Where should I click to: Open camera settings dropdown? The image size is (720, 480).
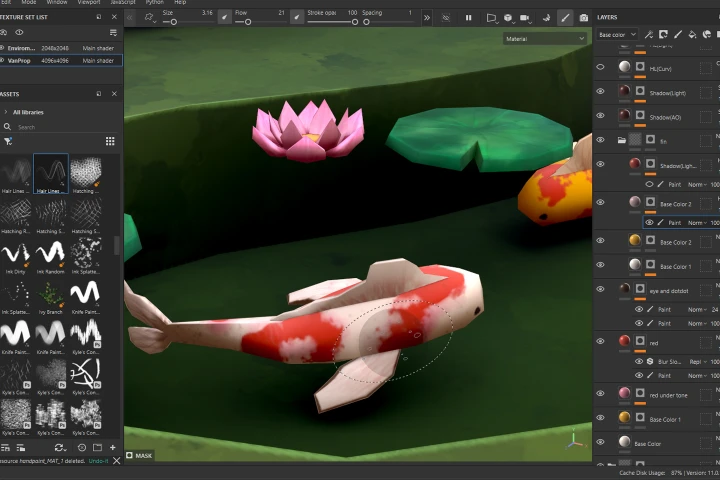point(525,18)
